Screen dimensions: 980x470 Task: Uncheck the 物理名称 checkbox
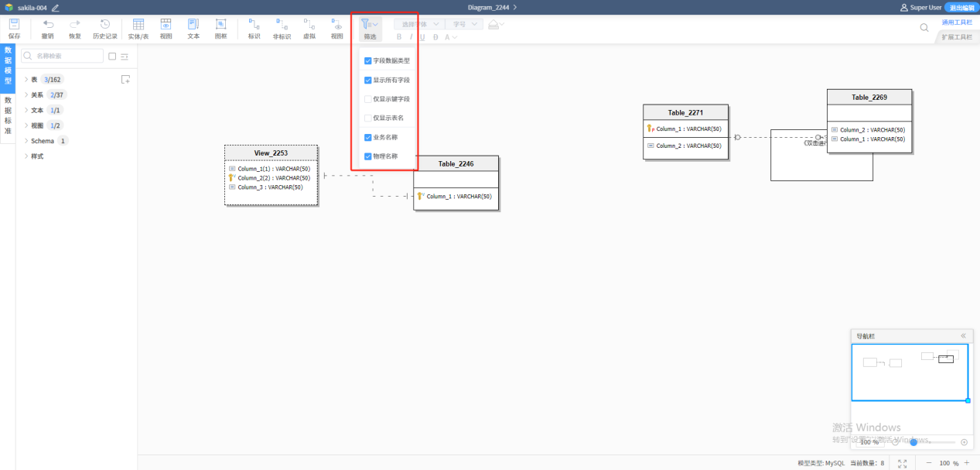368,156
